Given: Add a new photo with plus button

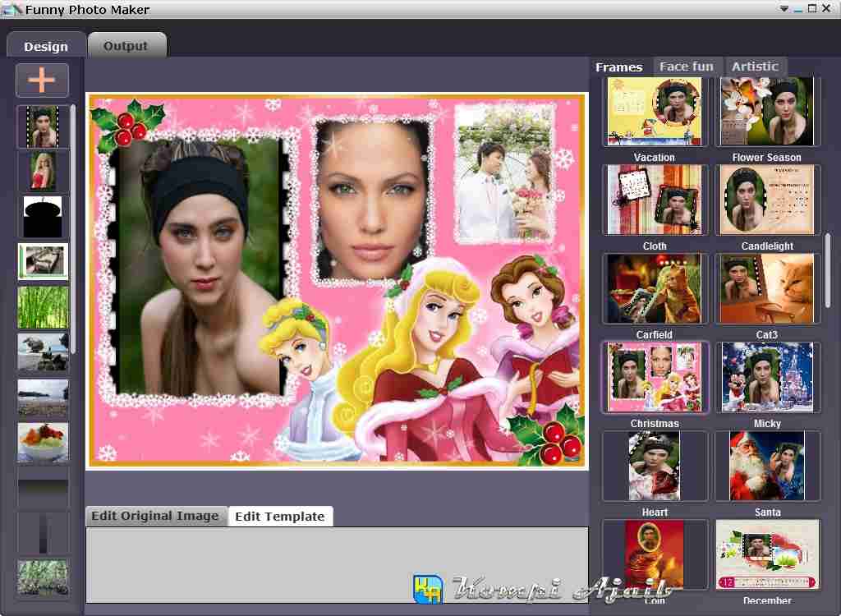Looking at the screenshot, I should [43, 80].
